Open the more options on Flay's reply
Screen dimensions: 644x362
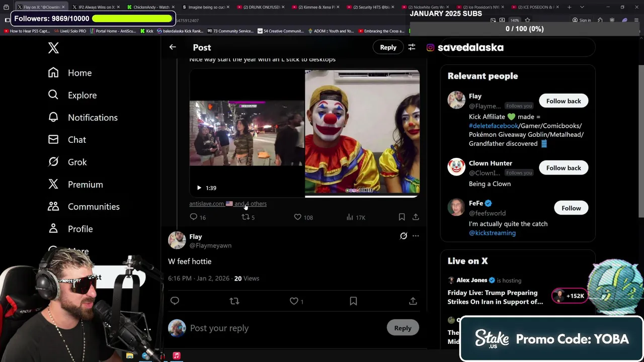tap(416, 236)
